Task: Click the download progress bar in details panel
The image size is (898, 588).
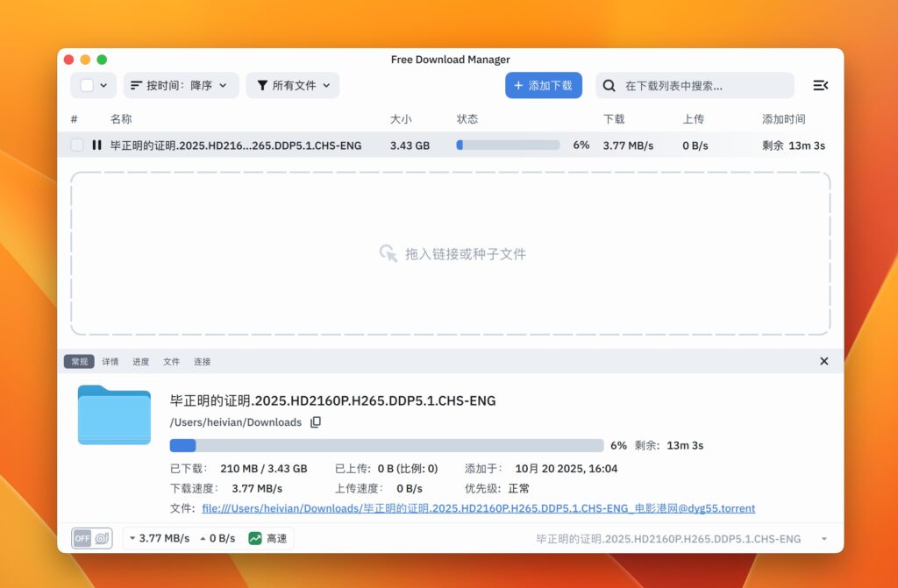Action: coord(386,444)
